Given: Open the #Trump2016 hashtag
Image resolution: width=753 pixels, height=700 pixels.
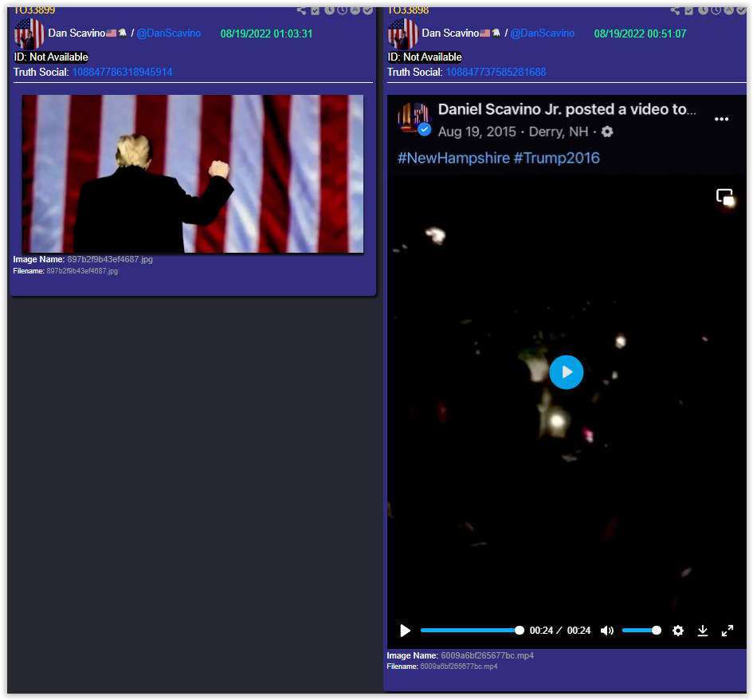Looking at the screenshot, I should click(x=557, y=158).
